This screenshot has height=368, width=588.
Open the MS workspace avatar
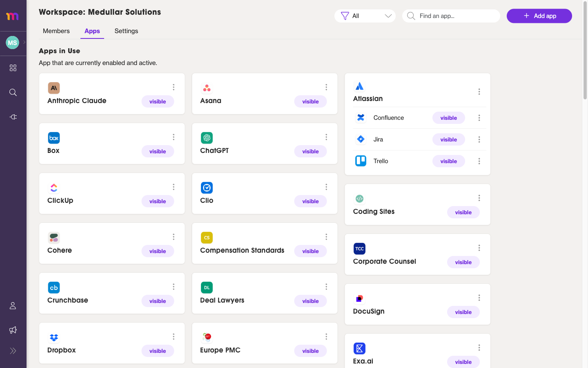(12, 43)
